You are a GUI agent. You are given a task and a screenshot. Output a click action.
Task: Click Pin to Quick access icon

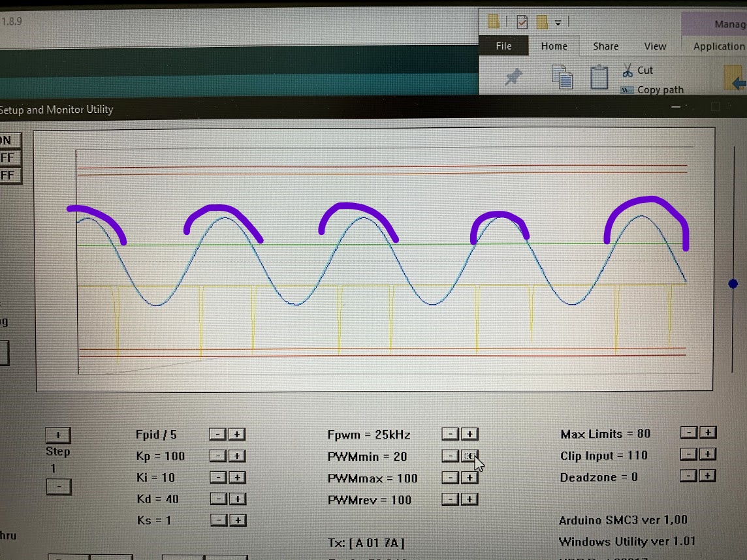(513, 76)
